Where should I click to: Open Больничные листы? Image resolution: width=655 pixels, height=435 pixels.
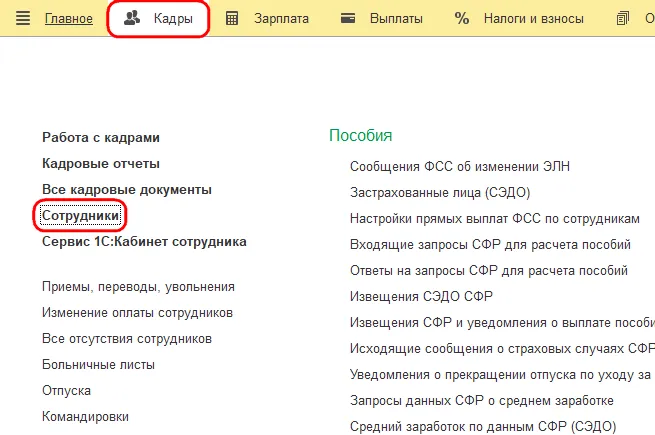pyautogui.click(x=98, y=365)
